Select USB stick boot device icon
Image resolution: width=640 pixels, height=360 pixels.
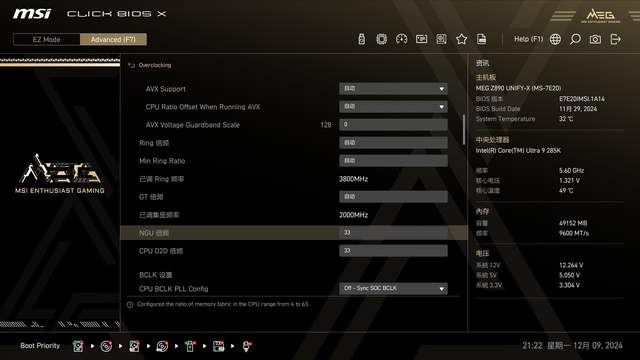click(x=190, y=346)
